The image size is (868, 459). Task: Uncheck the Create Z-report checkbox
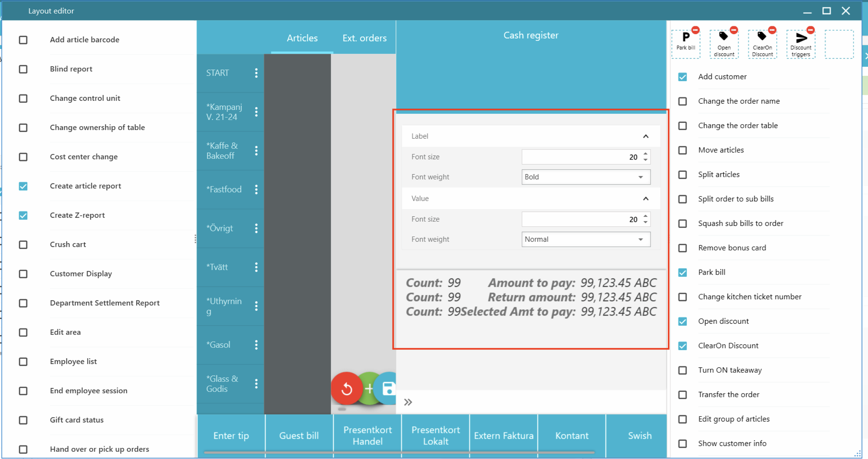[x=23, y=215]
